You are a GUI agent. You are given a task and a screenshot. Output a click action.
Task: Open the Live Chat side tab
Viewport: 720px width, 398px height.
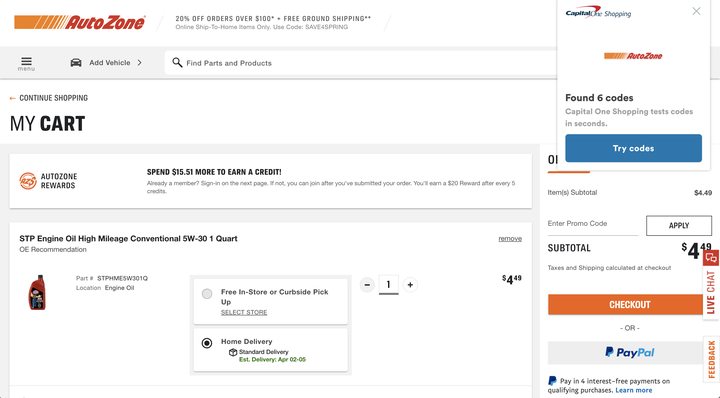click(x=711, y=292)
